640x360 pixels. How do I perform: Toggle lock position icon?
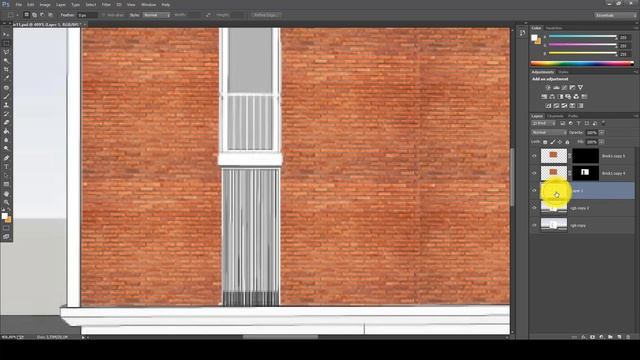(x=560, y=142)
